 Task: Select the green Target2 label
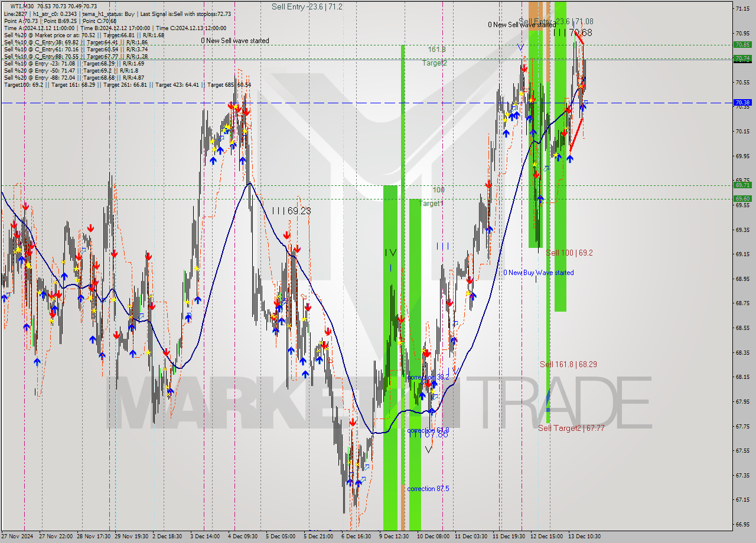tap(435, 63)
